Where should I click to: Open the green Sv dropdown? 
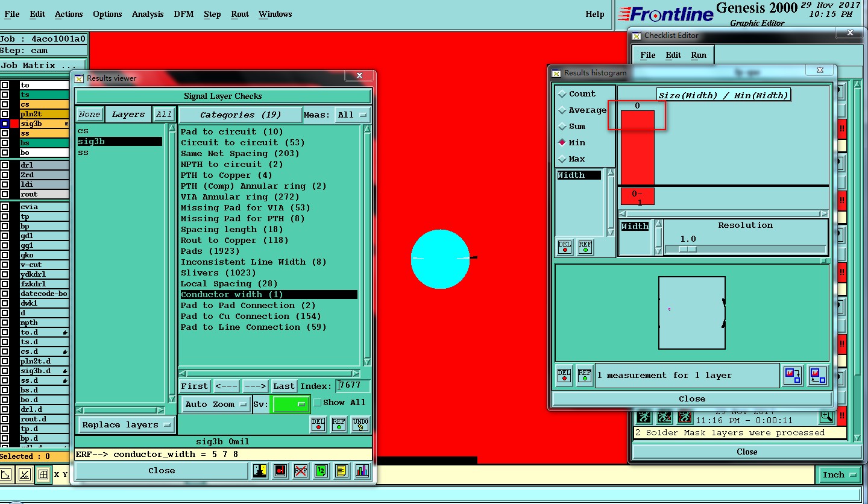click(291, 404)
